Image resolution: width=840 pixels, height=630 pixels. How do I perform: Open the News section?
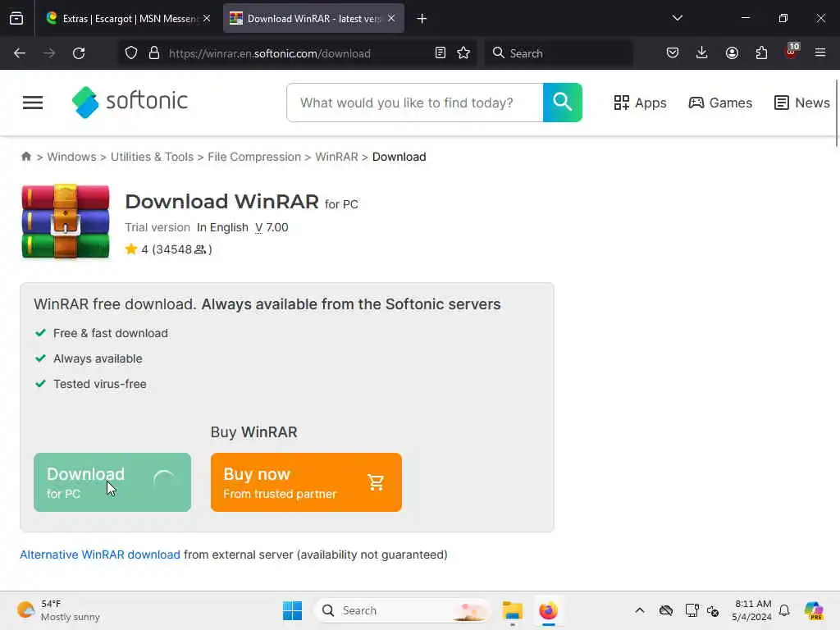(x=802, y=103)
